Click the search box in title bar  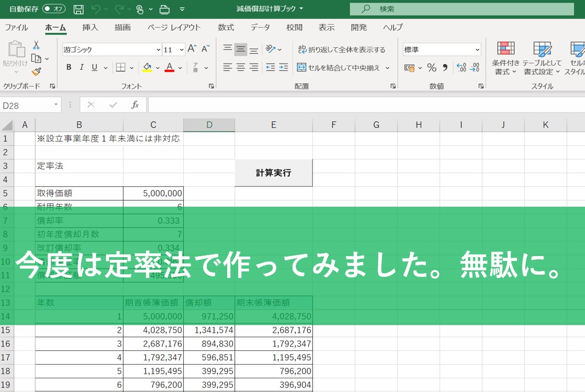pos(461,9)
